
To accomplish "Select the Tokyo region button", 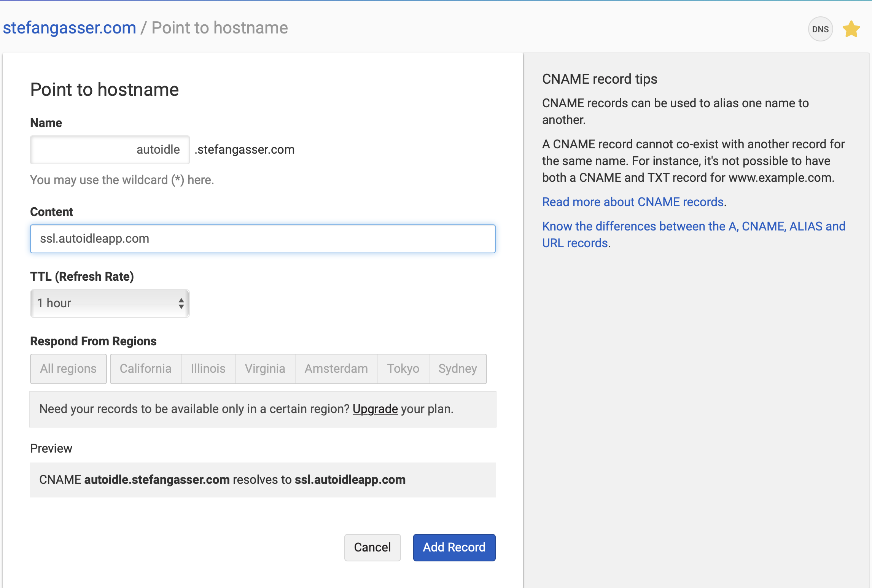I will 403,369.
